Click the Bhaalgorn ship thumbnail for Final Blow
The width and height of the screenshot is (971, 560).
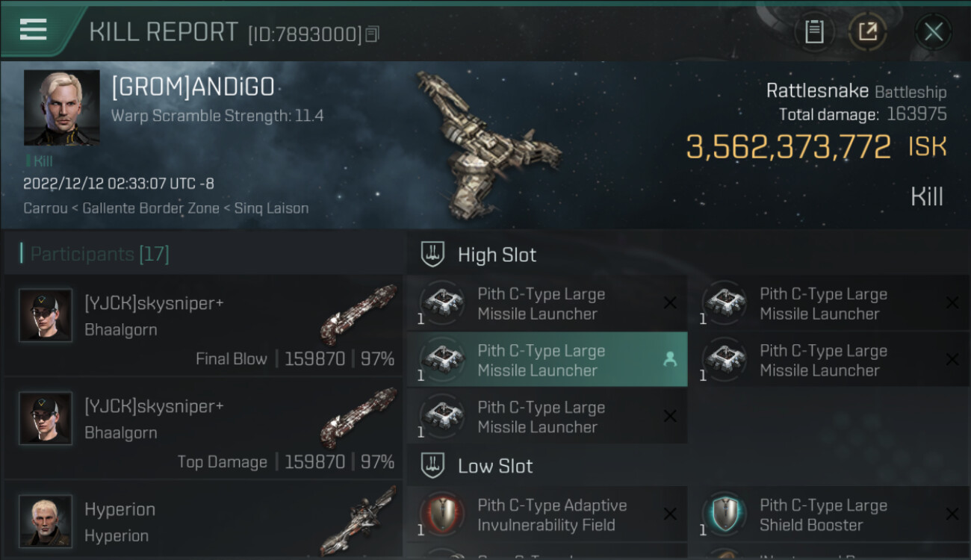click(x=358, y=314)
